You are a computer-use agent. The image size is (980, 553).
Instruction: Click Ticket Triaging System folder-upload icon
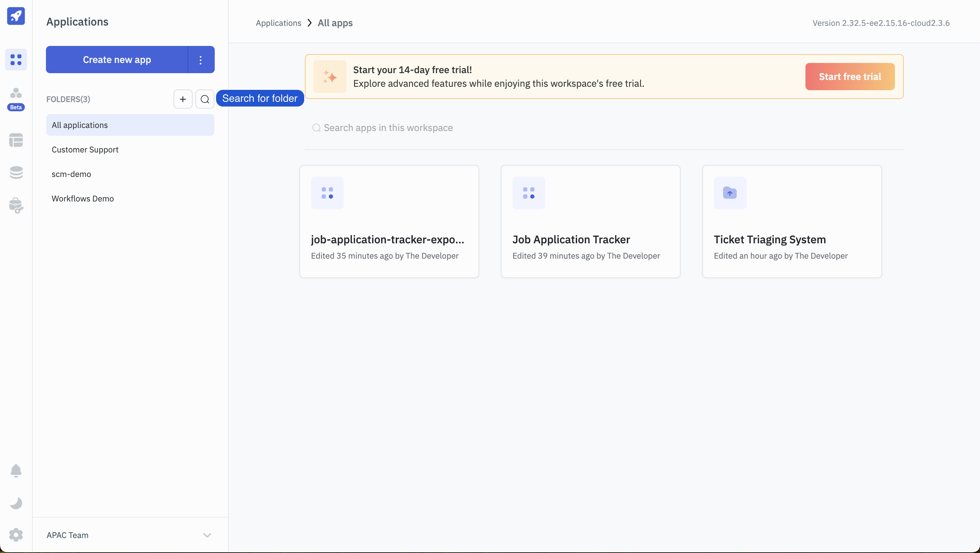(x=730, y=193)
